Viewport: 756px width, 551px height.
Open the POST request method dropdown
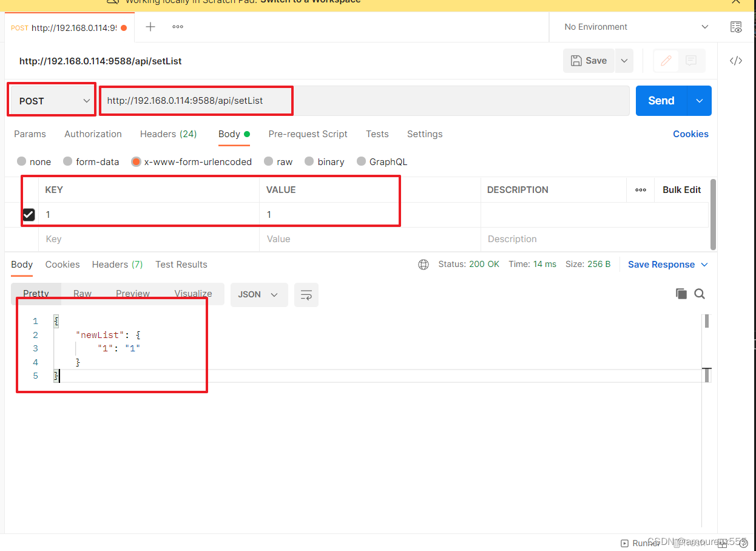(51, 100)
